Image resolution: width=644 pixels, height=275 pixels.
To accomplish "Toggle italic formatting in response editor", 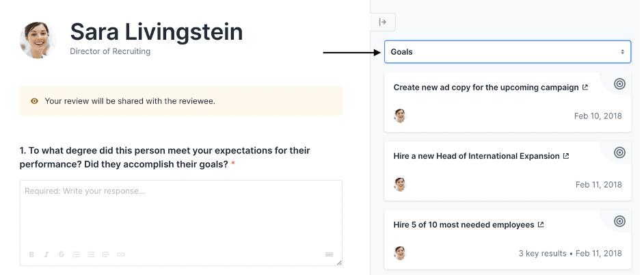I will pyautogui.click(x=46, y=254).
